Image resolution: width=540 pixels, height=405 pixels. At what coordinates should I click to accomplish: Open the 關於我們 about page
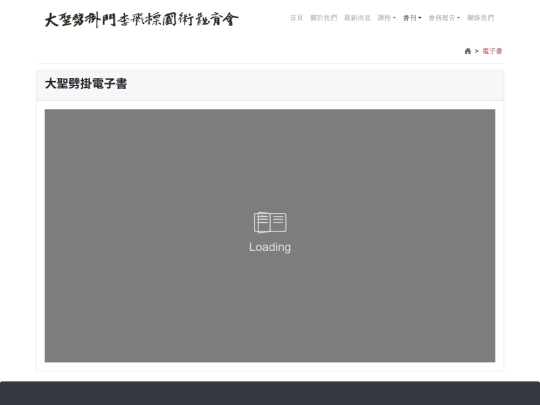pos(323,18)
